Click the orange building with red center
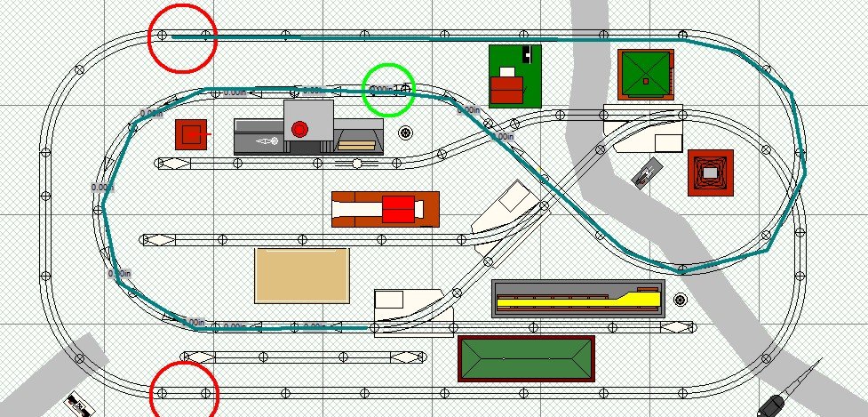 click(x=386, y=210)
